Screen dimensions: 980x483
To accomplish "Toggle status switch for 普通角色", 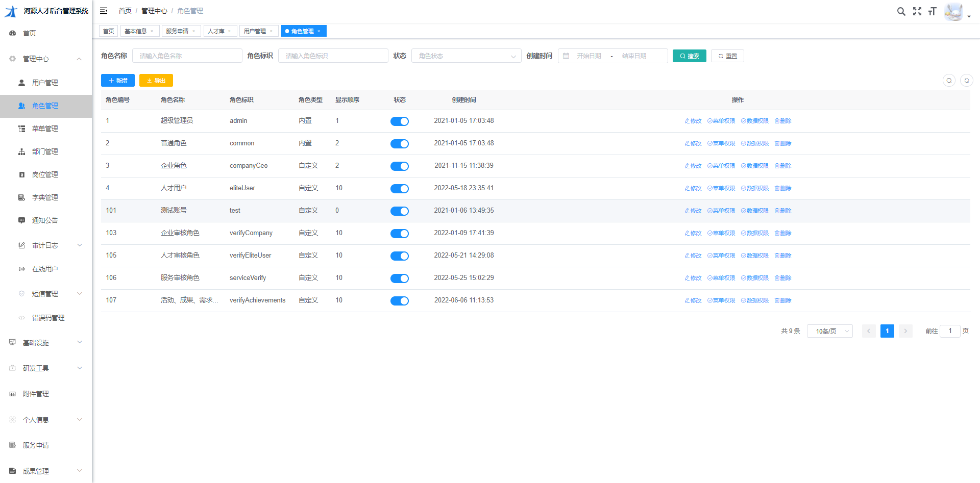I will coord(400,144).
